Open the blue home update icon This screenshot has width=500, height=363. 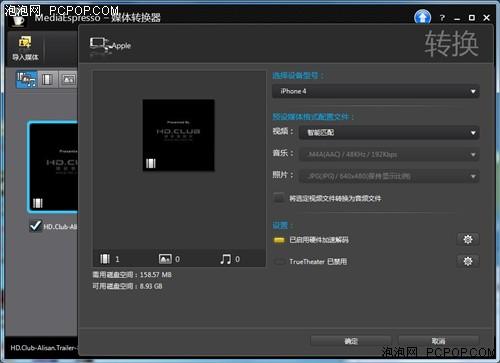(x=422, y=17)
